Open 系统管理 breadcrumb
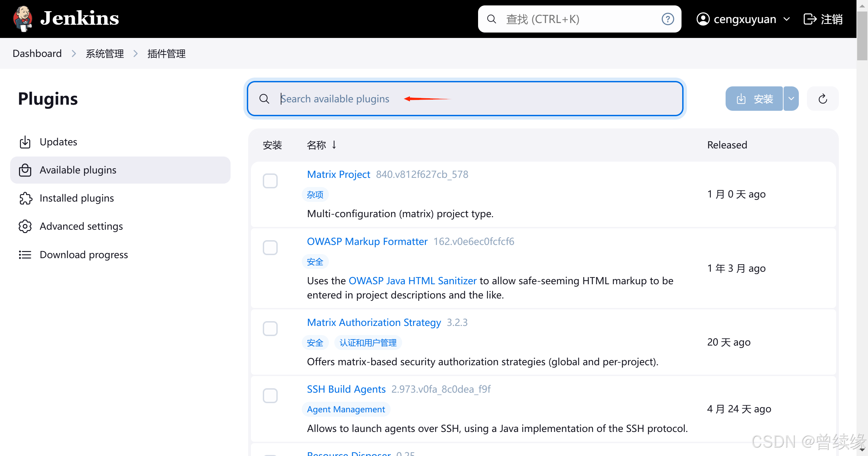This screenshot has width=868, height=456. click(x=104, y=54)
